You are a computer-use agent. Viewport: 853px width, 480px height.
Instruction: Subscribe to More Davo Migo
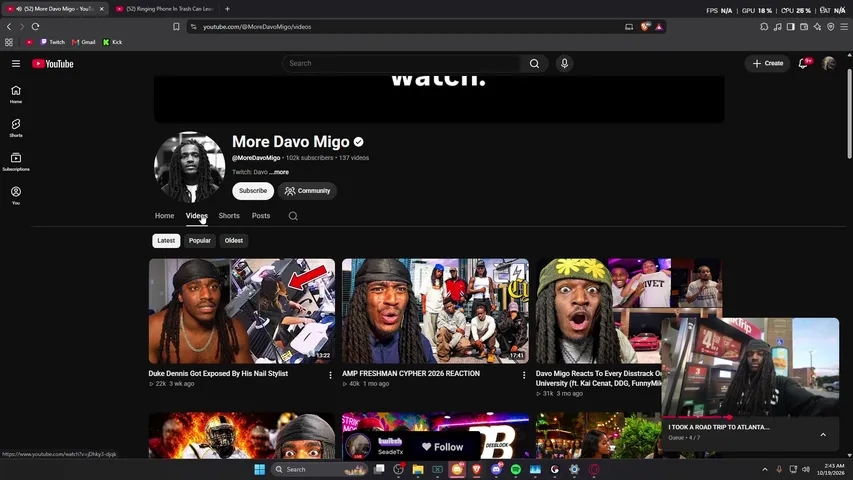(253, 191)
